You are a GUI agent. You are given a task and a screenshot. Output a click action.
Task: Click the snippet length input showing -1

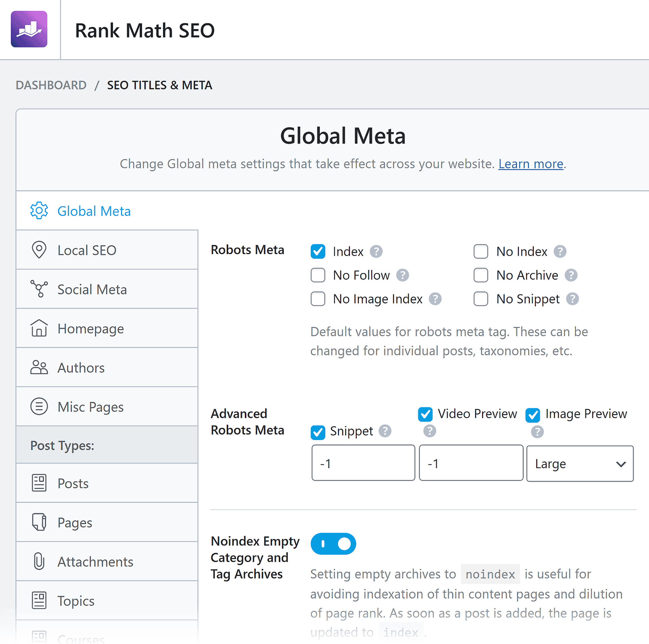[363, 463]
